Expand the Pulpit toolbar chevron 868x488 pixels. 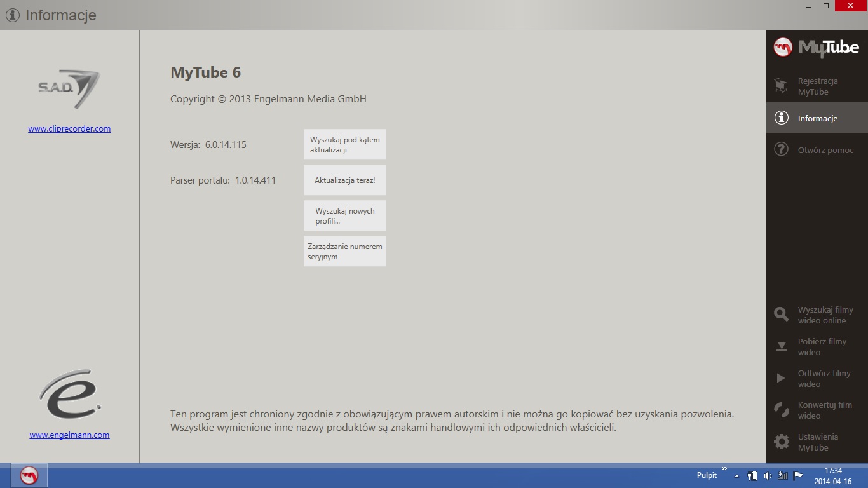coord(724,469)
